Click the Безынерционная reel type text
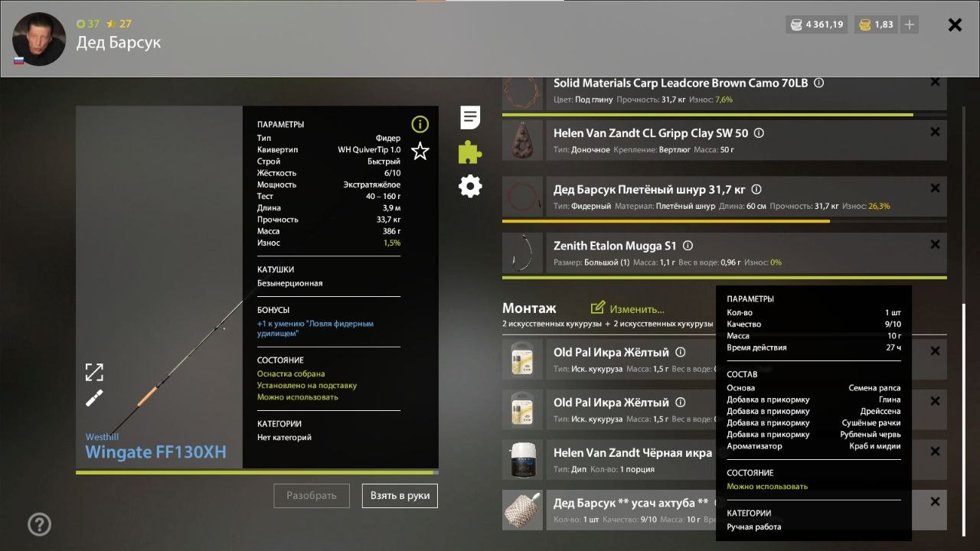 pos(289,283)
